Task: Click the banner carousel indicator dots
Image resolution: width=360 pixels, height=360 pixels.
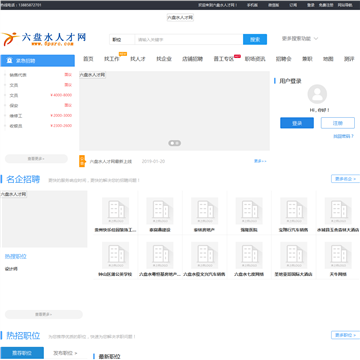Action: click(x=174, y=143)
